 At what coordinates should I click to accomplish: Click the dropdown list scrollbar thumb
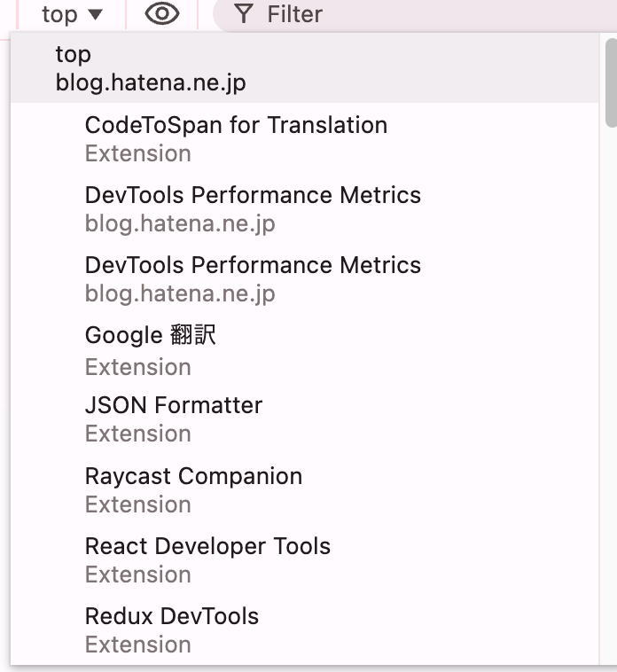(611, 82)
